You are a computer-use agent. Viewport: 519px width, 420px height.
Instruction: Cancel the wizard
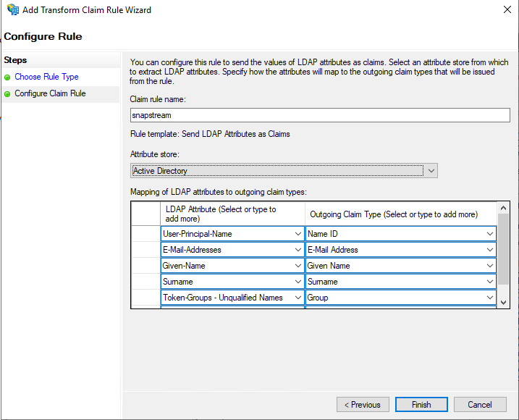coord(480,405)
